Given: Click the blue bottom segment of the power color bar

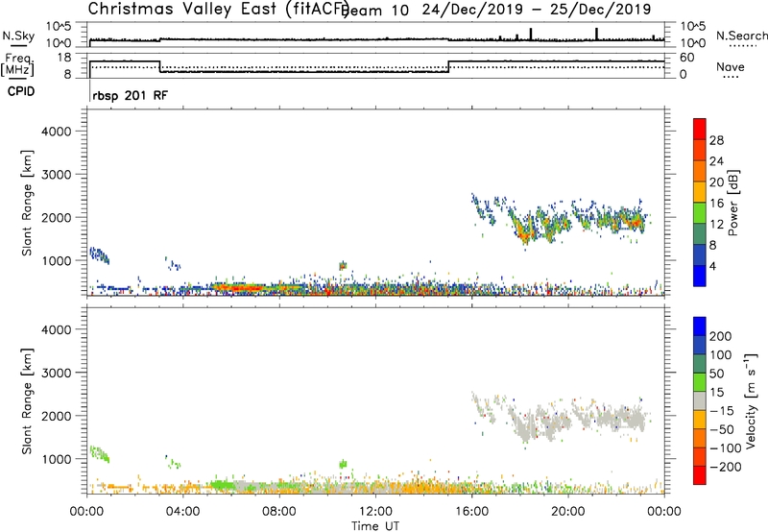Looking at the screenshot, I should click(x=700, y=276).
